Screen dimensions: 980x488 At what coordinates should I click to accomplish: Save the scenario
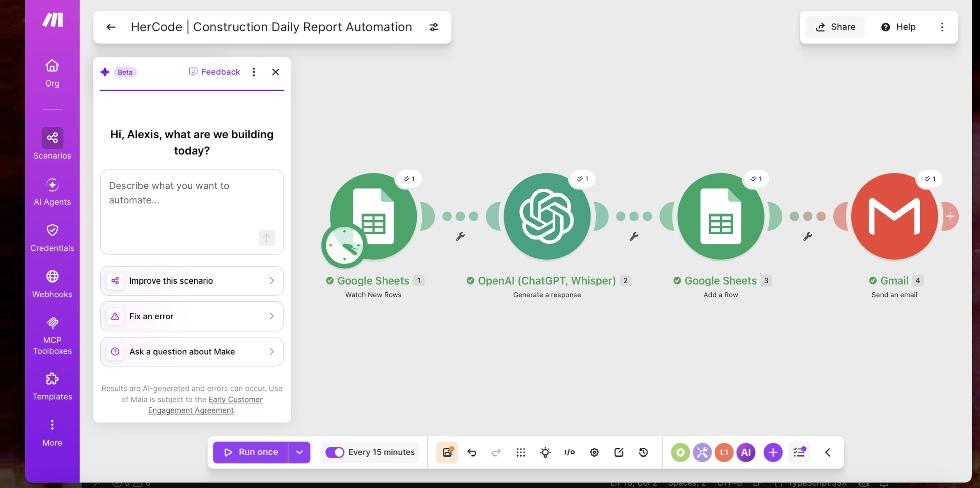pyautogui.click(x=447, y=452)
